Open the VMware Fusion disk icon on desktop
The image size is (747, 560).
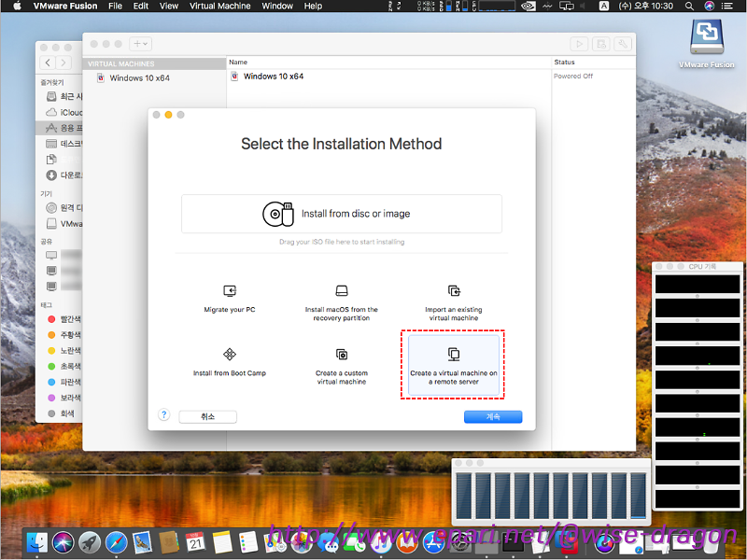707,43
